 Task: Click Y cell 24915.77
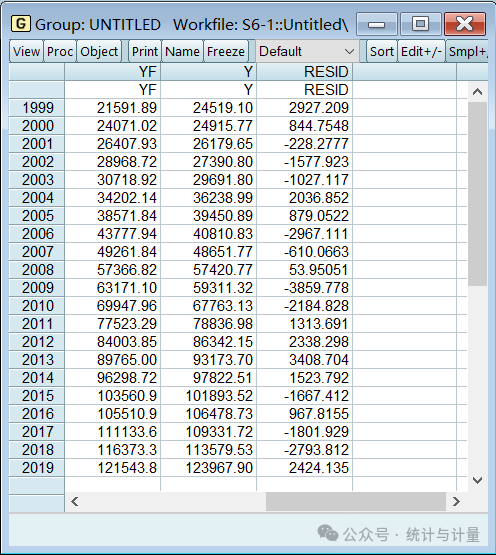click(x=209, y=126)
